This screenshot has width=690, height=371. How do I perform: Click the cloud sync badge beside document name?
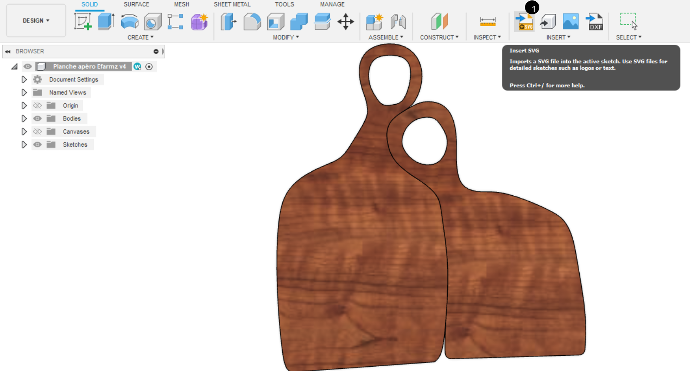click(x=137, y=66)
